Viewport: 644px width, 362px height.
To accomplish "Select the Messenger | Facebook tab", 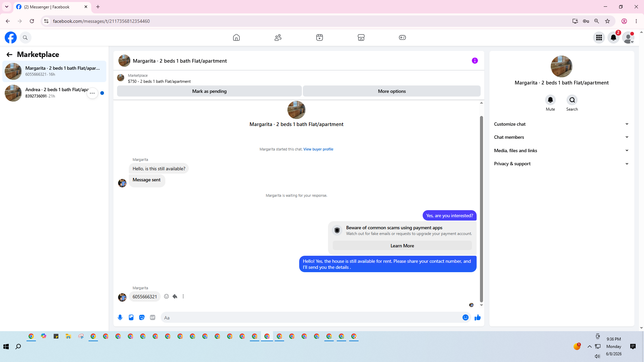I will click(52, 7).
